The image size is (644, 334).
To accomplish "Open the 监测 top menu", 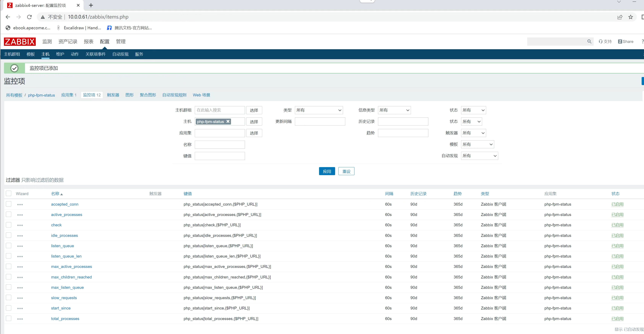I will pyautogui.click(x=47, y=42).
